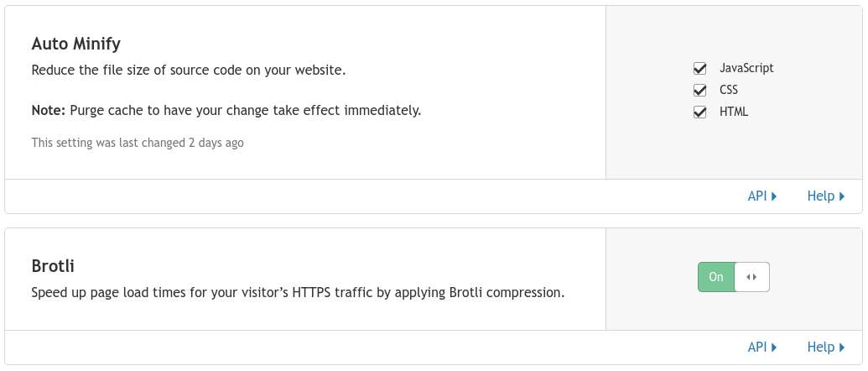Uncheck the HTML minify checkbox

click(699, 112)
